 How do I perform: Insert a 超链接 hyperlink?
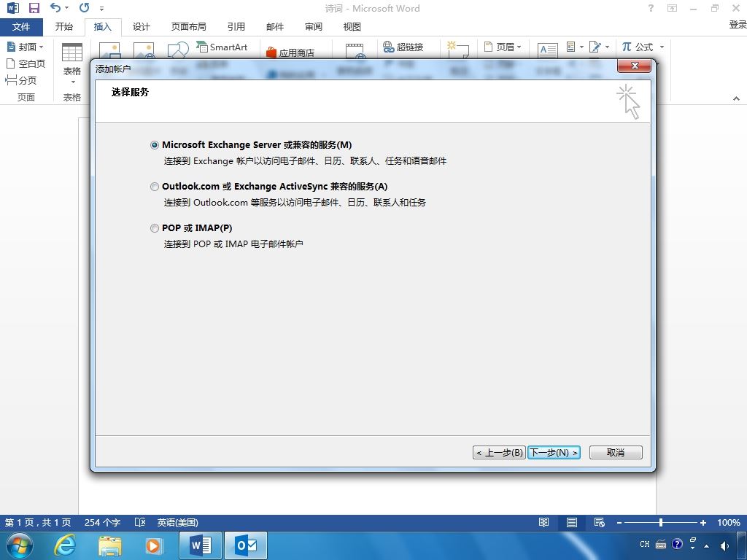403,47
